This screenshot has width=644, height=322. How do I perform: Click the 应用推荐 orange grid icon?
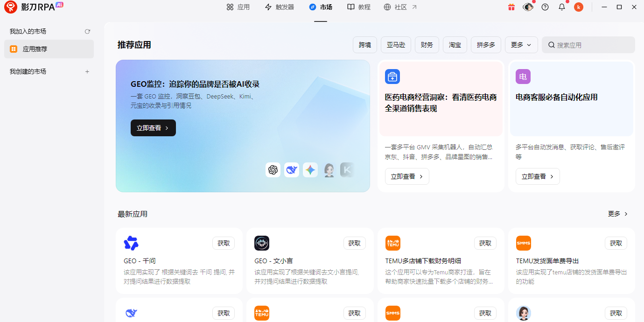[14, 49]
